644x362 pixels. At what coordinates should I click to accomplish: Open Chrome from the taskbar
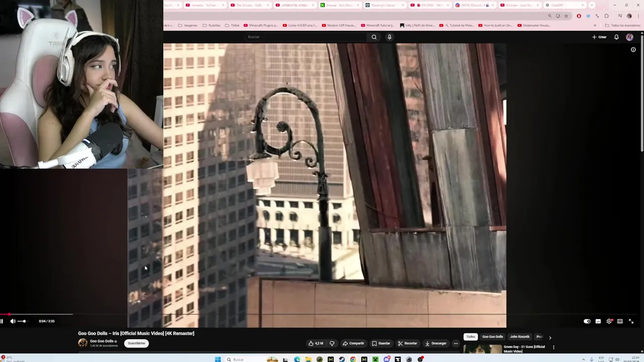(353, 359)
